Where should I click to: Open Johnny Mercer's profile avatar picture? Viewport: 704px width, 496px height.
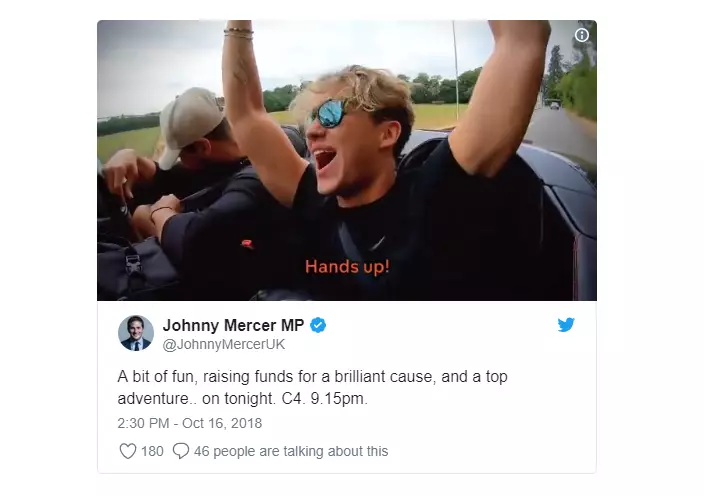tap(136, 333)
